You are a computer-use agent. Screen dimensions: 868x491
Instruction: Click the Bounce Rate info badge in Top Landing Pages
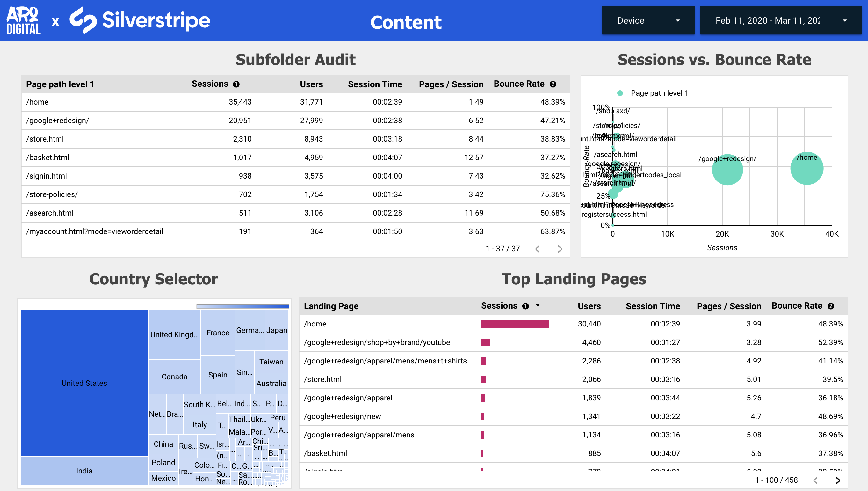(x=831, y=306)
